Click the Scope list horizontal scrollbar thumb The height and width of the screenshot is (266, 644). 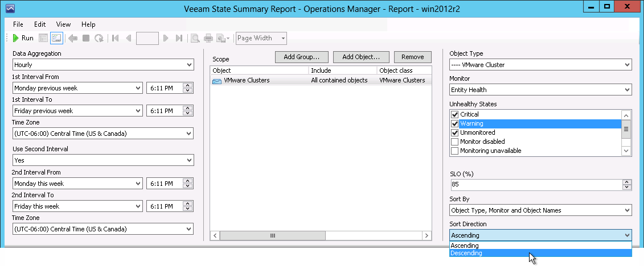(x=272, y=236)
